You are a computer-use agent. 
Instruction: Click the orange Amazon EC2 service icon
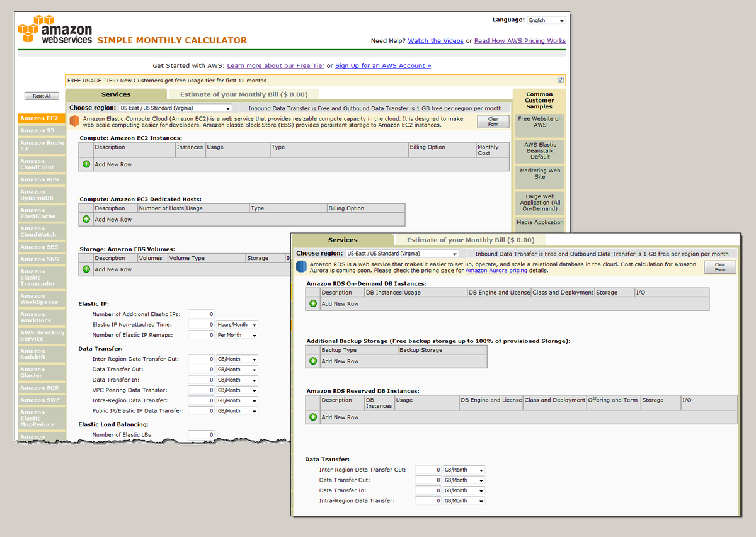74,121
